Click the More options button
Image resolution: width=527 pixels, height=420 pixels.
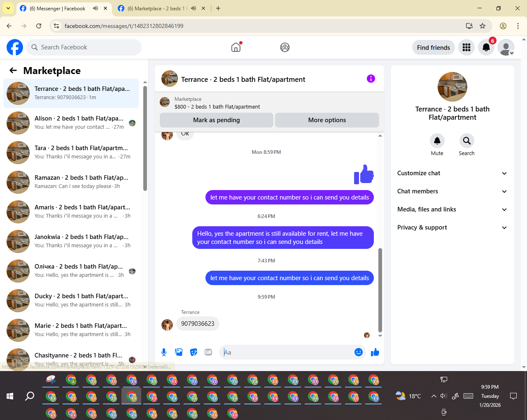click(x=327, y=120)
